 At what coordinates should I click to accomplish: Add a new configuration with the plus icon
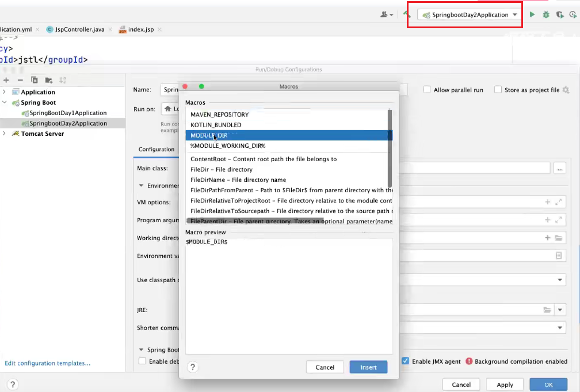[6, 80]
